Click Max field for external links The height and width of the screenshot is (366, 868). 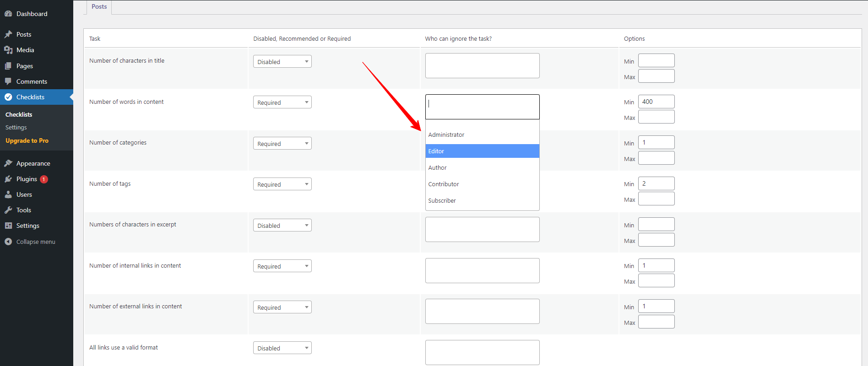(656, 322)
